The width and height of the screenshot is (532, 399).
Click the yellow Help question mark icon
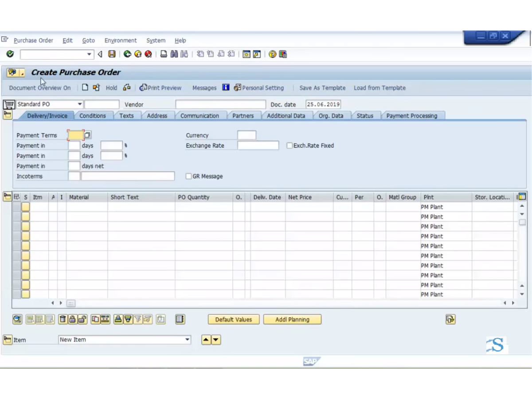(272, 54)
